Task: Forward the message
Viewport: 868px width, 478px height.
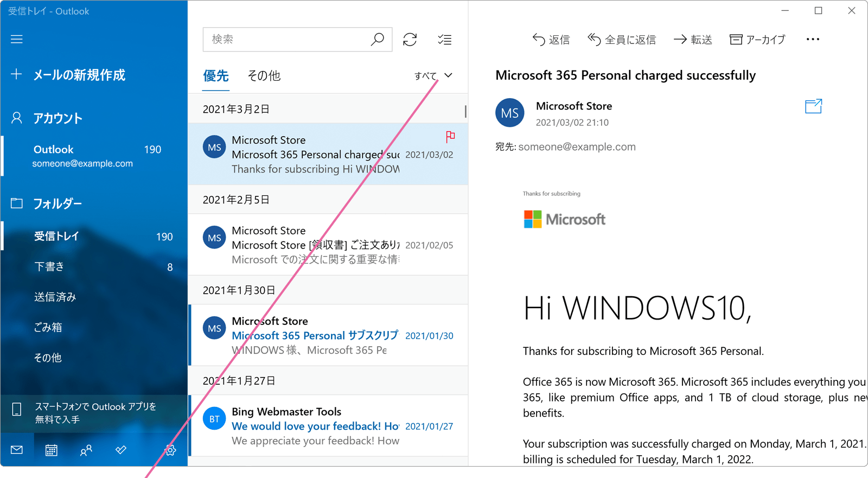Action: (x=693, y=39)
